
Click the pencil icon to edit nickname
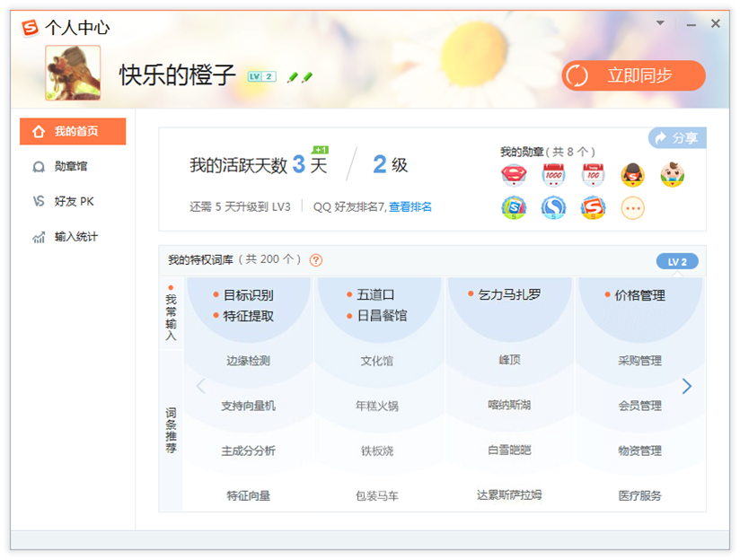[x=290, y=77]
